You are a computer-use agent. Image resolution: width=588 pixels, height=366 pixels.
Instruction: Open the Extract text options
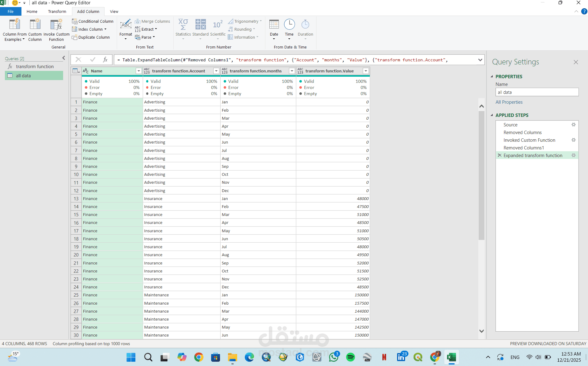[x=146, y=29]
